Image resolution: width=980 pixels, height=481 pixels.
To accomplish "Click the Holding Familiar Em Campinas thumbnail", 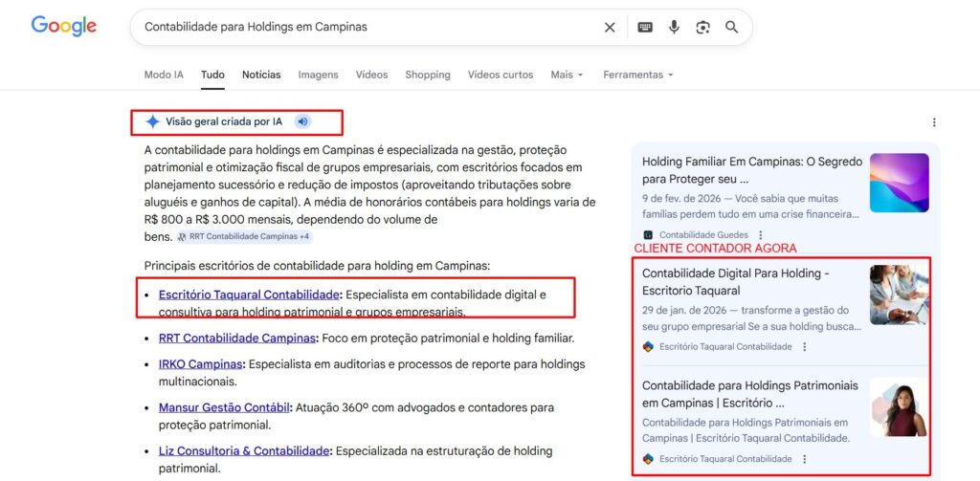I will tap(899, 183).
